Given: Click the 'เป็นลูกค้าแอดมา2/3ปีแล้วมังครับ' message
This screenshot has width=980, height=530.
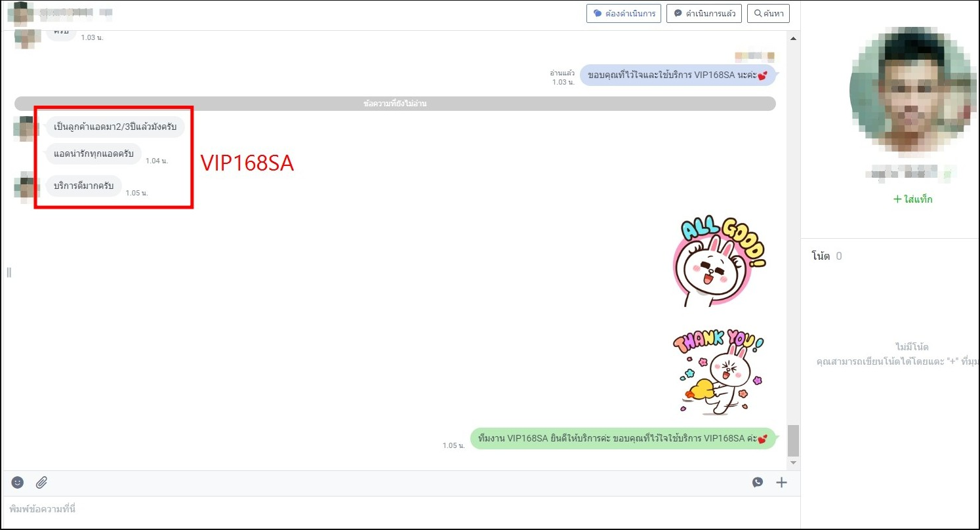Looking at the screenshot, I should 115,127.
